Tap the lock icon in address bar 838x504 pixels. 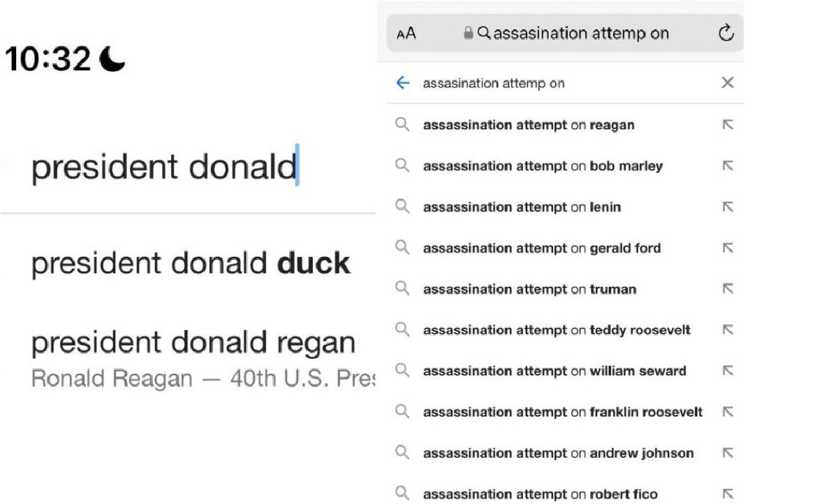click(x=469, y=34)
